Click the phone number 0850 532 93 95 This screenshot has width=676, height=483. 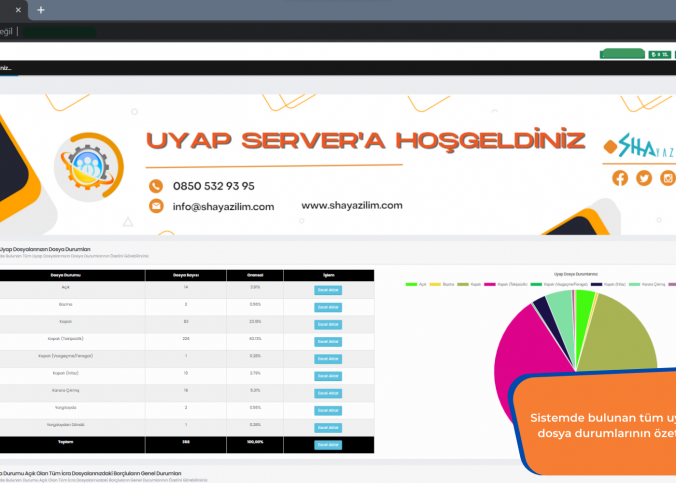214,186
